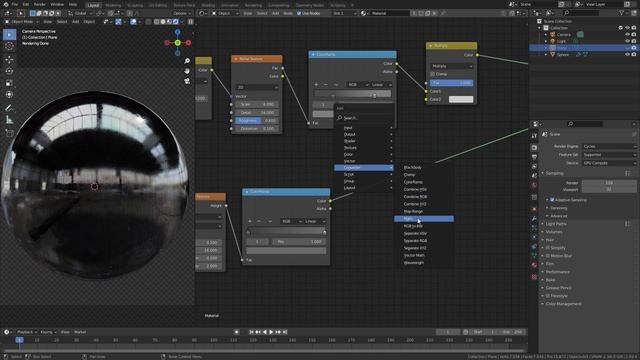
Task: Open the Global transform orientation dropdown
Action: coord(80,13)
